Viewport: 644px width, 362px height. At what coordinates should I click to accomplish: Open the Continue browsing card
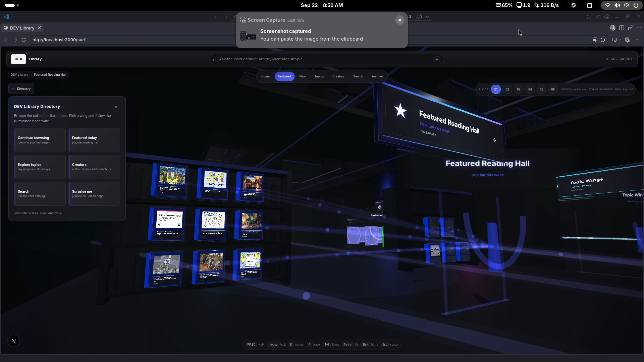tap(40, 140)
